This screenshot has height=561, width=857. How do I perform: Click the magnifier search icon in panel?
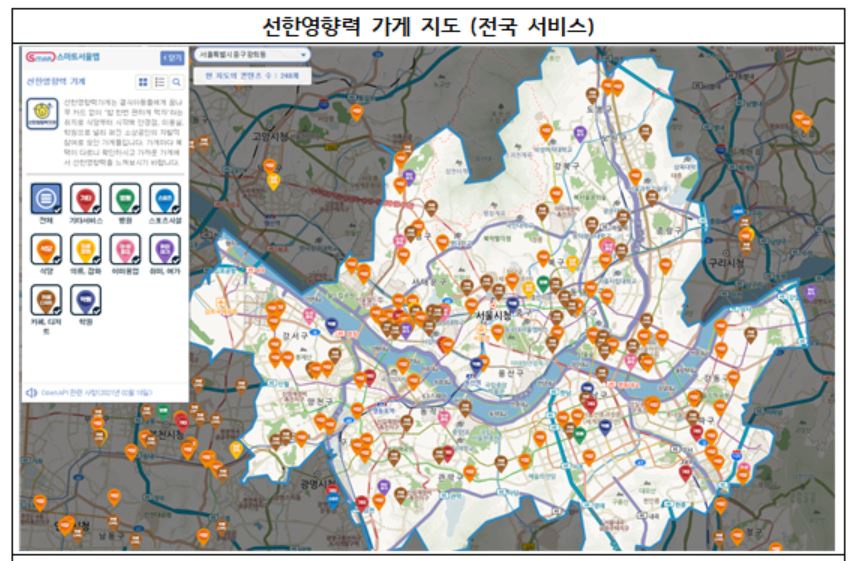(176, 83)
